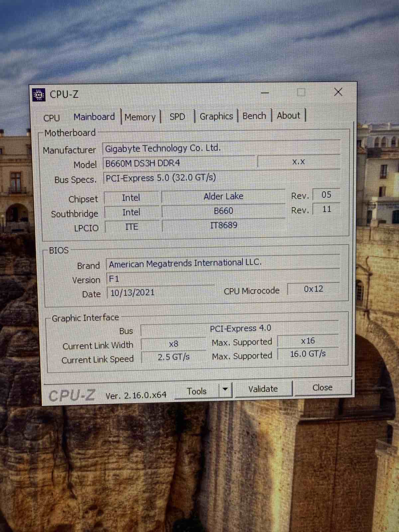The width and height of the screenshot is (399, 532).
Task: View the About tab
Action: pyautogui.click(x=288, y=115)
